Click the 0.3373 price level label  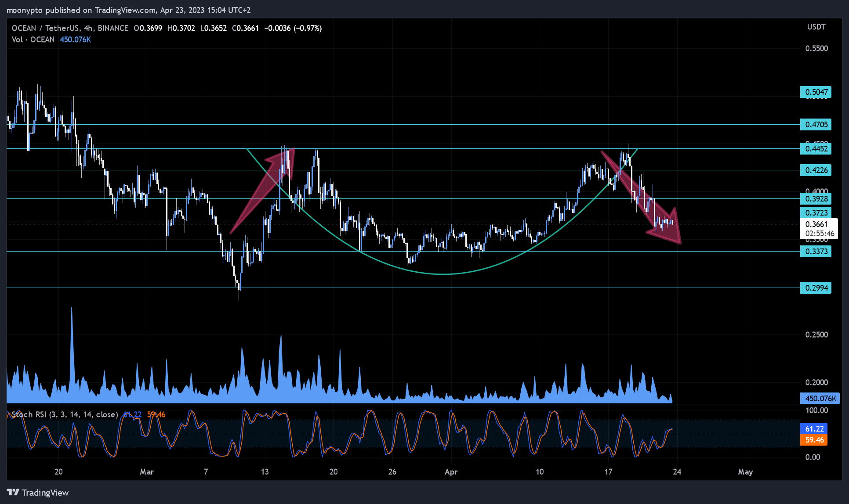click(x=816, y=252)
